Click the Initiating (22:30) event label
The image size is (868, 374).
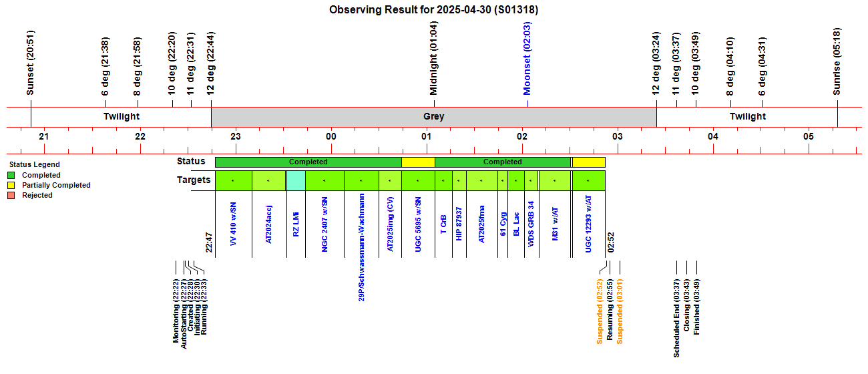click(x=197, y=307)
